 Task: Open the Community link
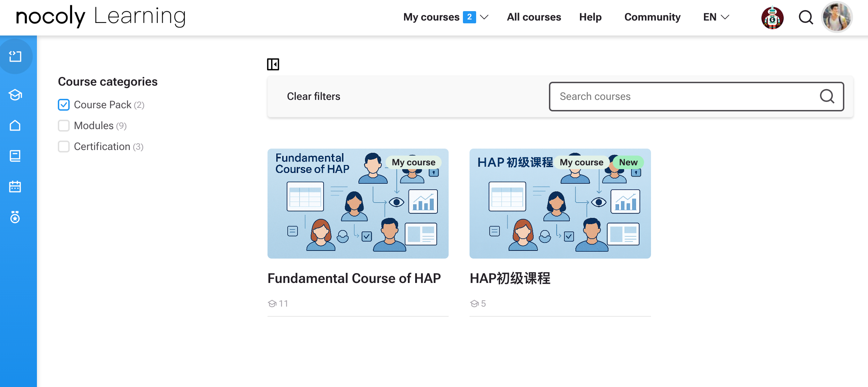tap(652, 17)
